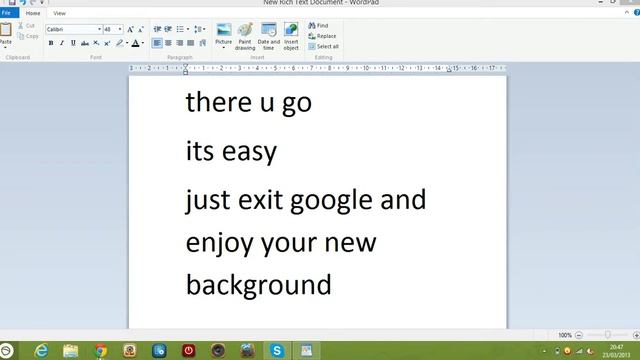This screenshot has width=640, height=360.
Task: Open Internet Explorer from the taskbar
Action: (41, 351)
